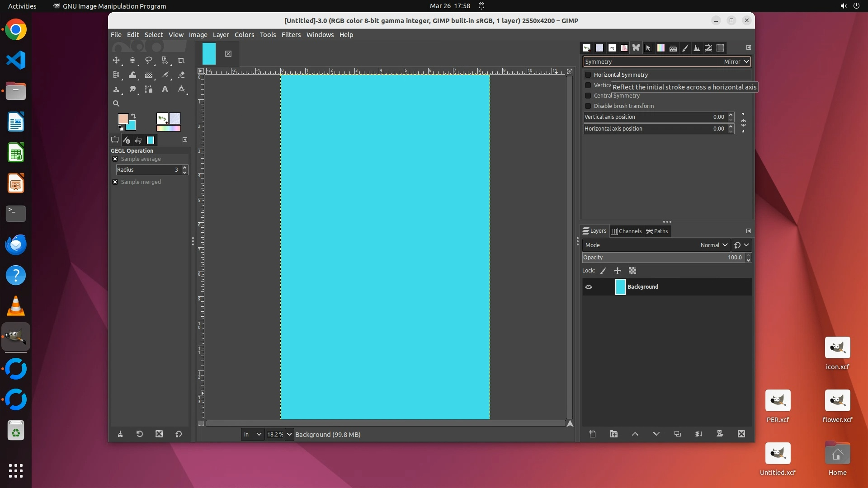Image resolution: width=868 pixels, height=488 pixels.
Task: Open the Histogram dockable tab
Action: 697,48
